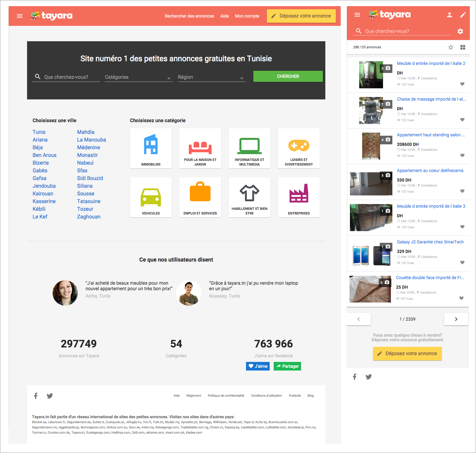Open Rechercher des annonces in top navigation
The image size is (476, 453).
click(x=189, y=16)
